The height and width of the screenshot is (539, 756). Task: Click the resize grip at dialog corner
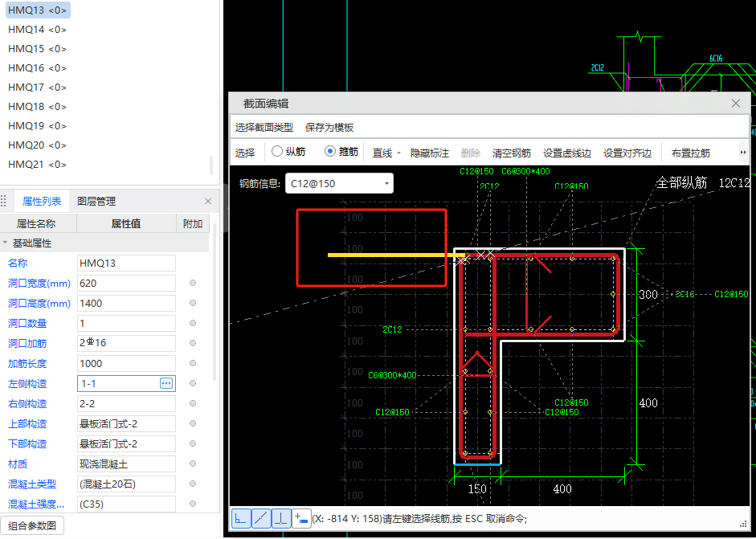[x=743, y=524]
